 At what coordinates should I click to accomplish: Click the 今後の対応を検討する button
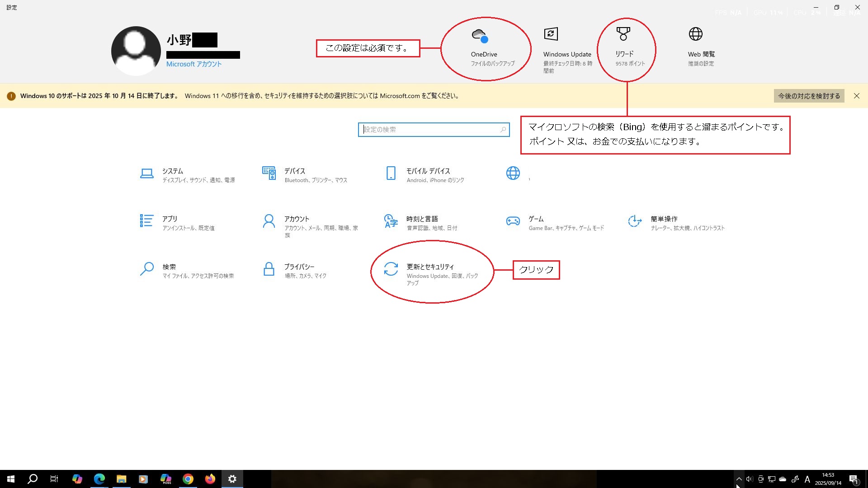pos(808,96)
